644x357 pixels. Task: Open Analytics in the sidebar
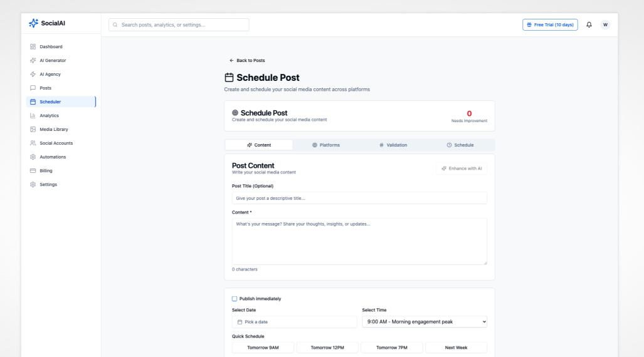point(49,116)
